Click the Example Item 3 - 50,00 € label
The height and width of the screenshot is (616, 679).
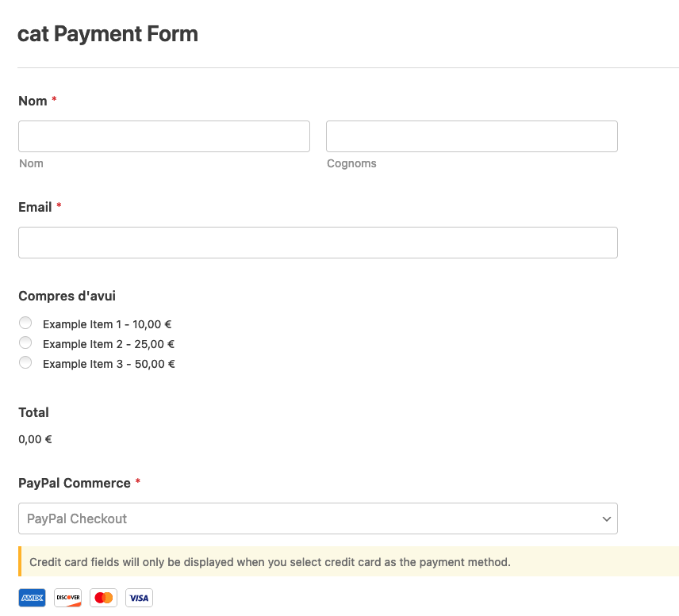109,364
